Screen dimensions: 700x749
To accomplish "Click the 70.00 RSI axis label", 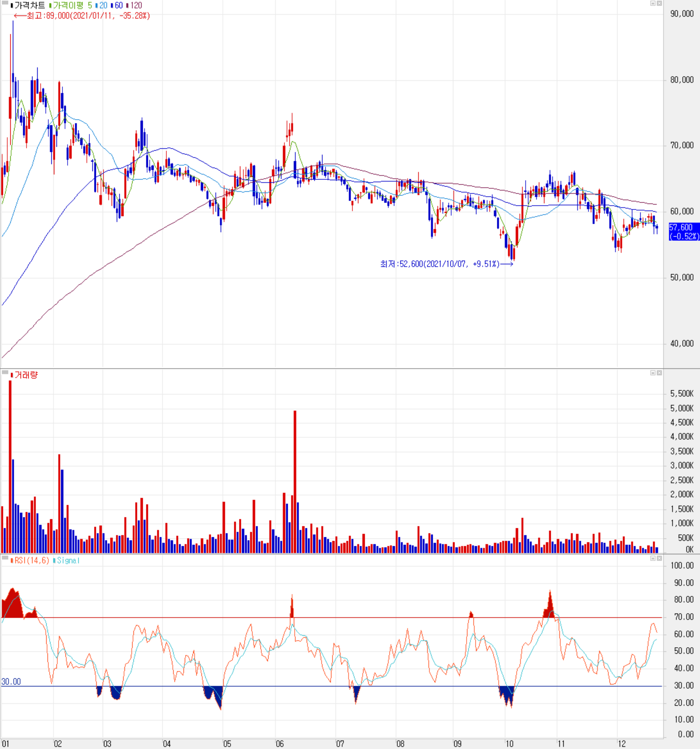I will [684, 617].
